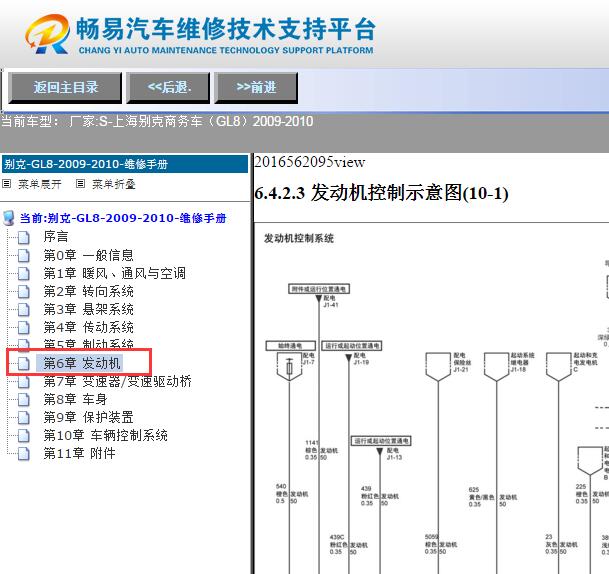Click the page icon next to 第9章
Image resolution: width=609 pixels, height=574 pixels.
(24, 417)
